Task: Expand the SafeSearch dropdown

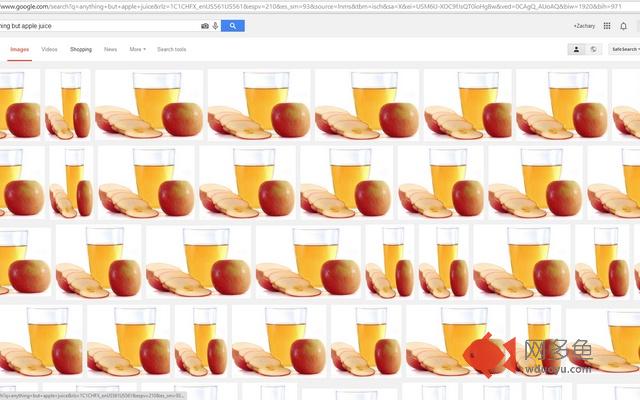Action: tap(624, 49)
